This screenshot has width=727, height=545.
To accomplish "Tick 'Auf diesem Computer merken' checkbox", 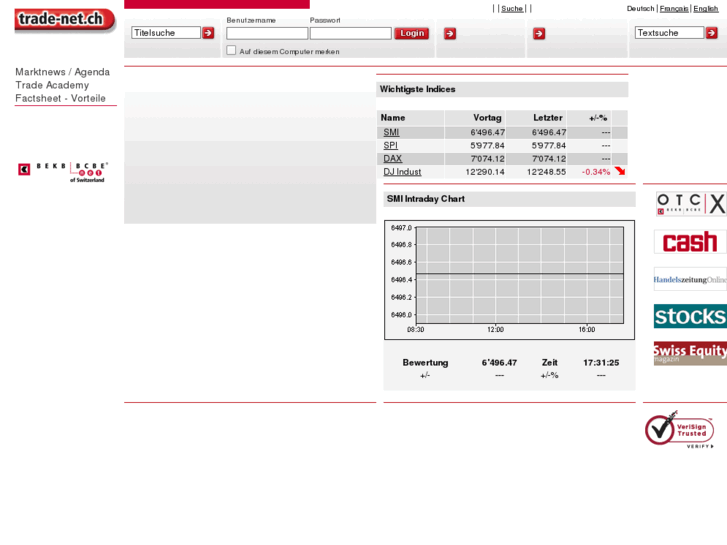I will (x=231, y=50).
